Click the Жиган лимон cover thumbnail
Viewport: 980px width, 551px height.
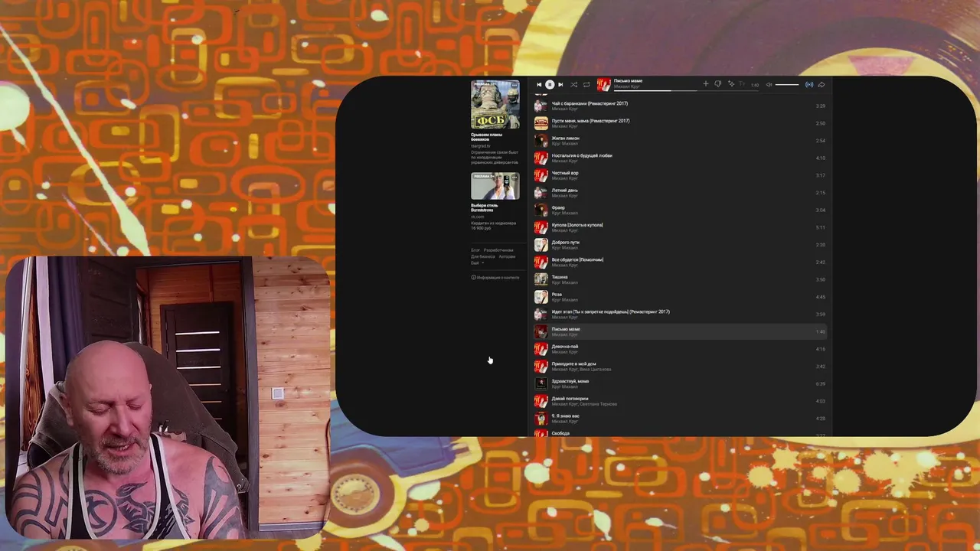pos(541,141)
